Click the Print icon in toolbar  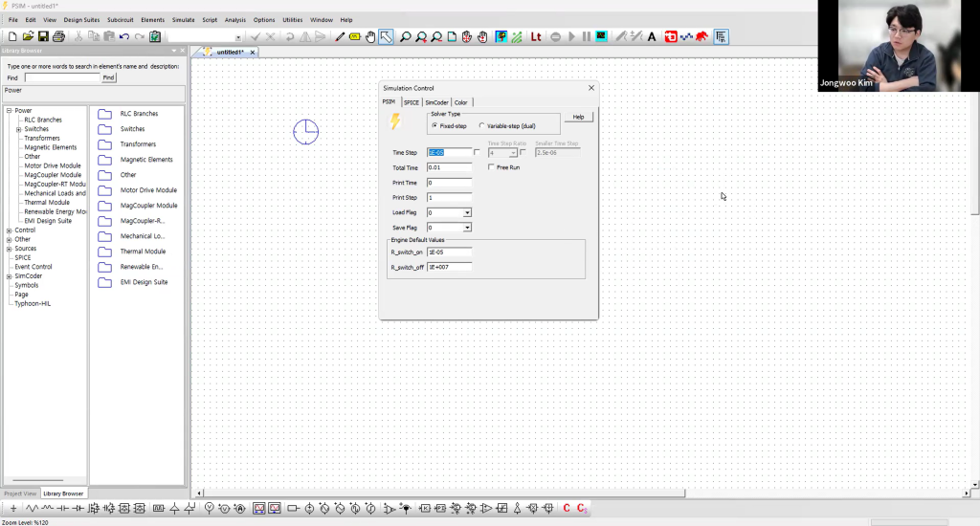click(x=58, y=37)
